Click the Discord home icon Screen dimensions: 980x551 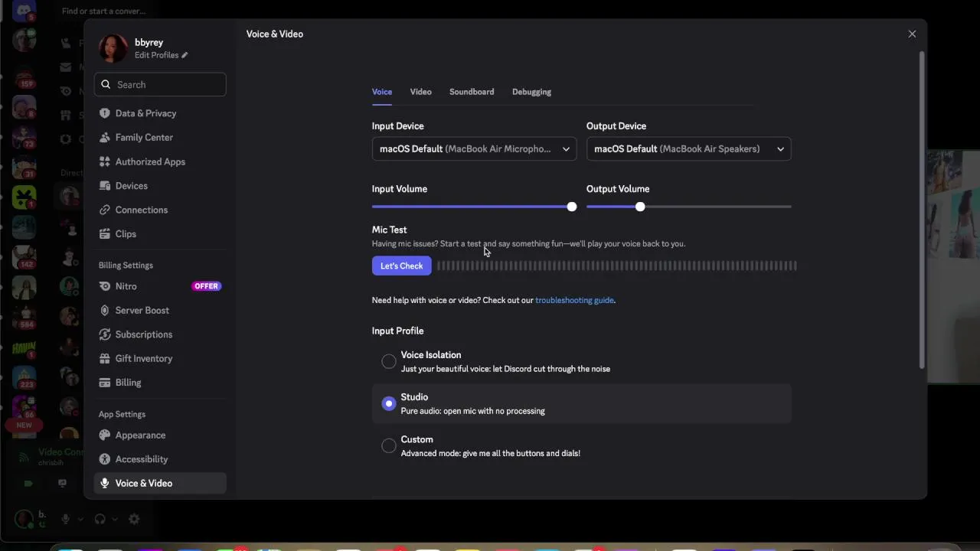click(24, 9)
